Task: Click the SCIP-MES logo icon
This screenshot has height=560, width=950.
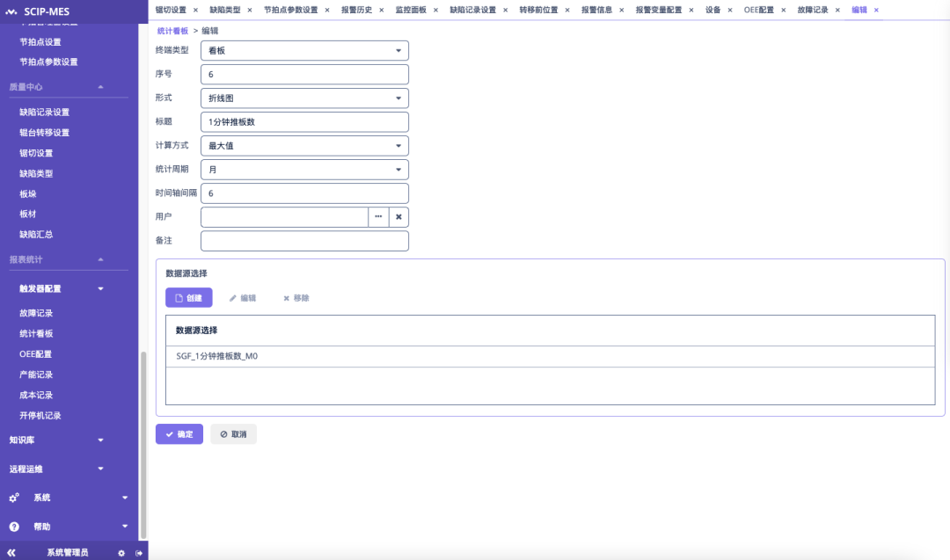Action: click(11, 11)
